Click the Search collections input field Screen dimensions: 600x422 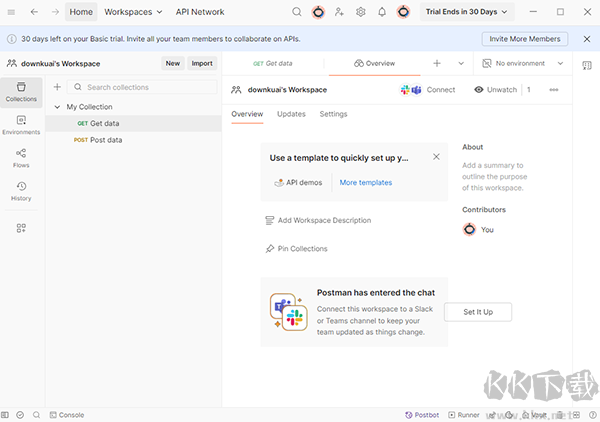pyautogui.click(x=150, y=87)
